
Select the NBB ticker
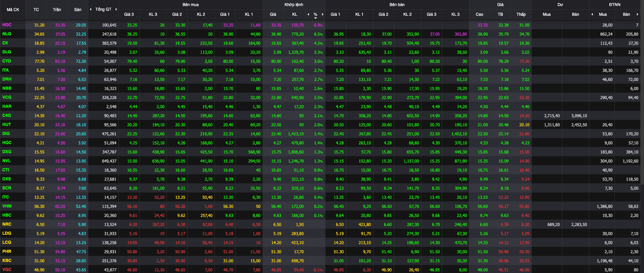pos(7,88)
